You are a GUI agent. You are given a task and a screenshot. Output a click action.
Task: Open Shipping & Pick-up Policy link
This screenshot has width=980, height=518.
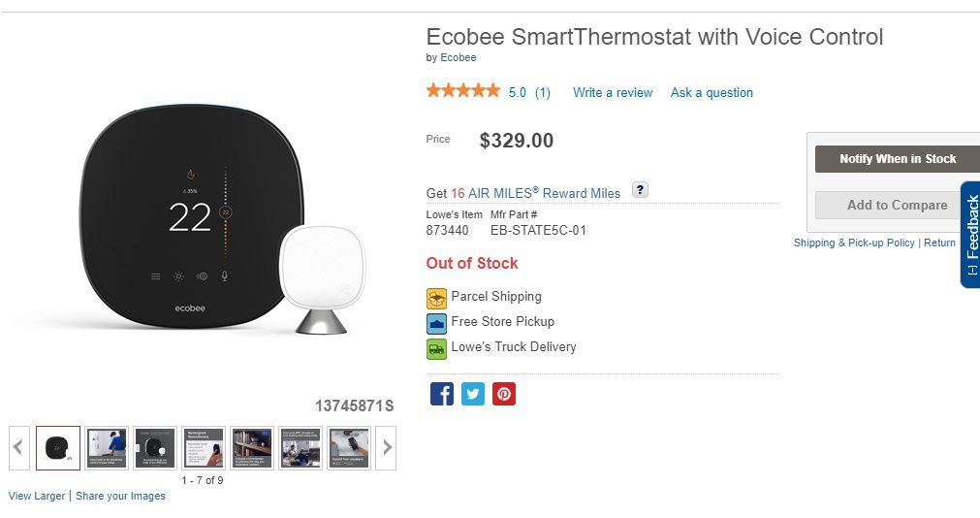pyautogui.click(x=854, y=243)
